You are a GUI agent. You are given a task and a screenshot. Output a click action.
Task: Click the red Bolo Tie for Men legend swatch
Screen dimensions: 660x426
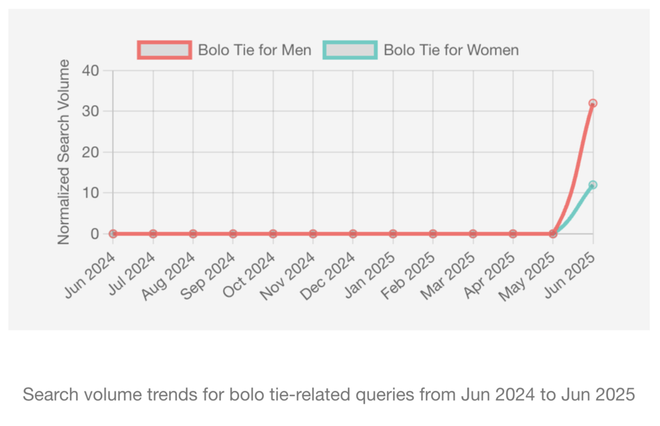[x=165, y=50]
